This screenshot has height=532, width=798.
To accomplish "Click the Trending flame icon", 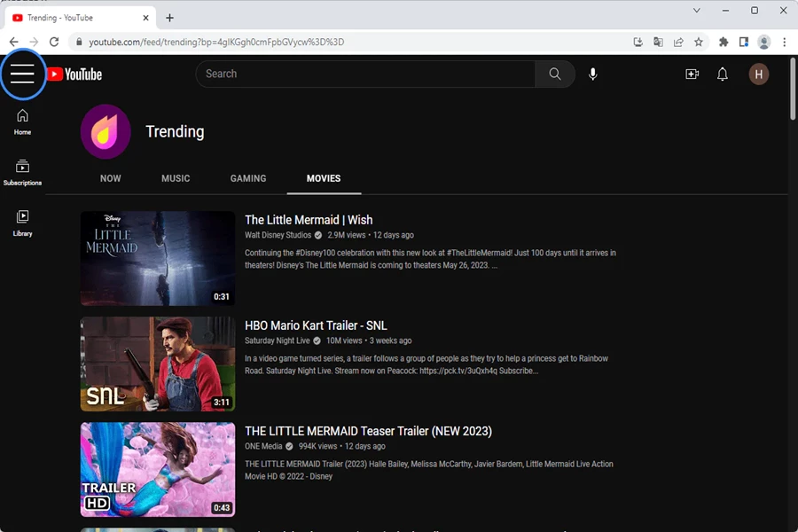I will pos(106,132).
